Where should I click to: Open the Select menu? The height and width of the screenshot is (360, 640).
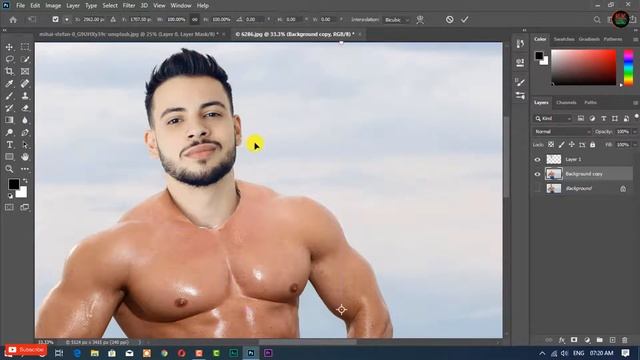[x=110, y=6]
